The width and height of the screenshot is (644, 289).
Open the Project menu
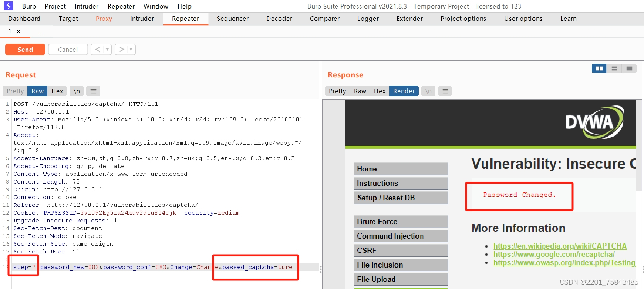tap(55, 6)
